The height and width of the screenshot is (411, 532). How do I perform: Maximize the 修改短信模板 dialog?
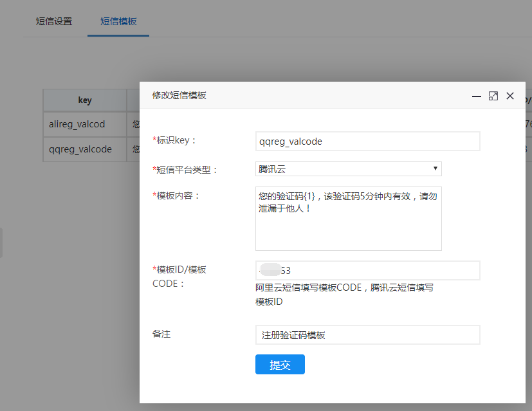click(493, 96)
